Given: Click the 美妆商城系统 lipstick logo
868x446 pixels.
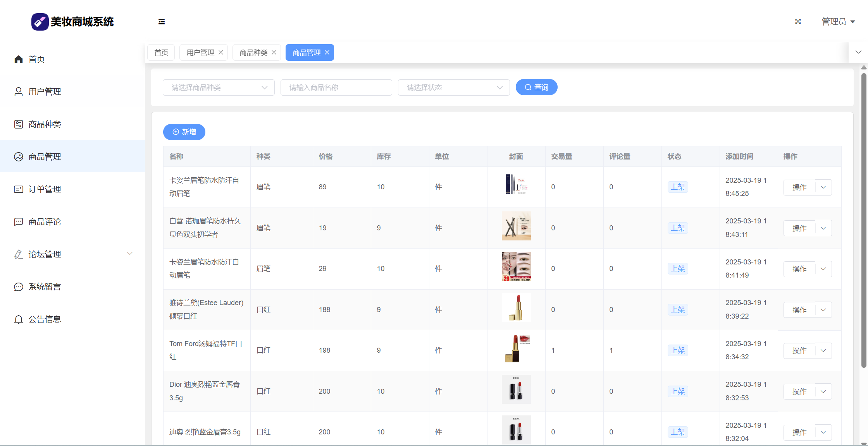Looking at the screenshot, I should (40, 22).
